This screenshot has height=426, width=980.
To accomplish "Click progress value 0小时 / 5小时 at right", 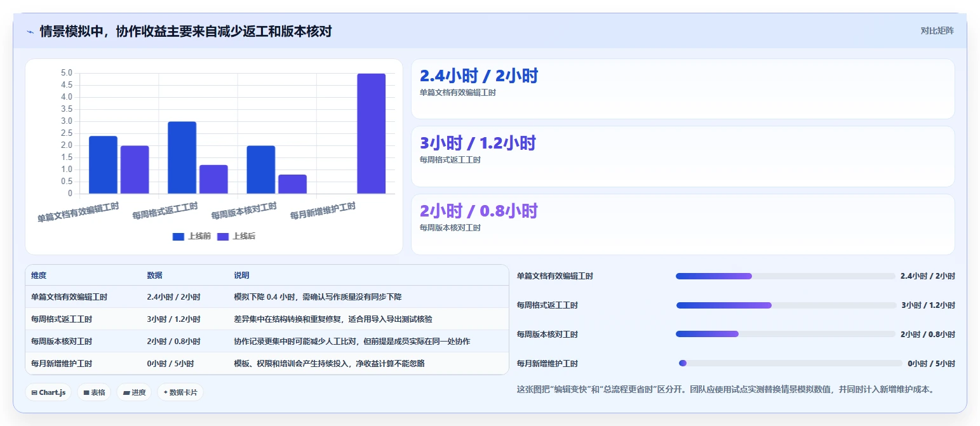I will click(931, 364).
